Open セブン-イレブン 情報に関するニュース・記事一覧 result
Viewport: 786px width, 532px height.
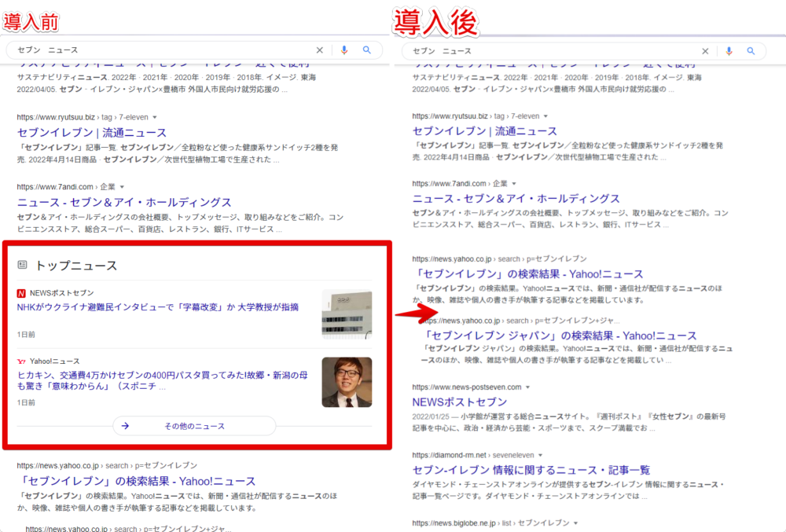[x=531, y=470]
